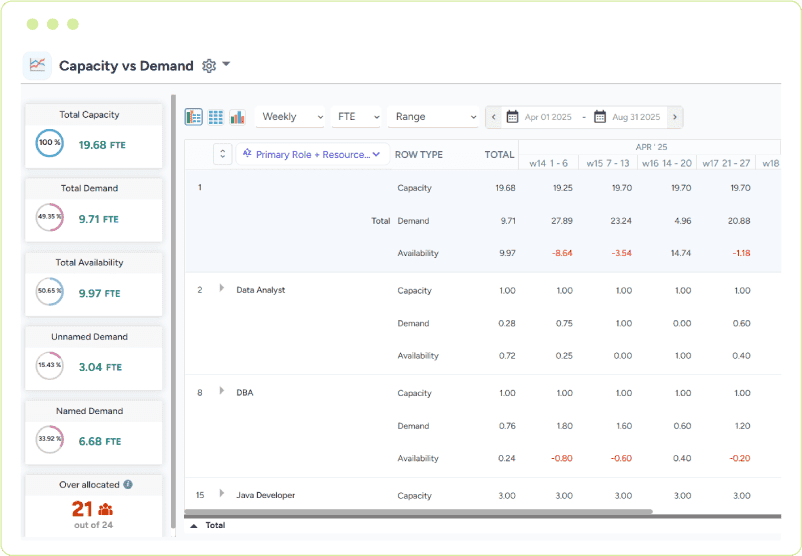This screenshot has height=556, width=802.
Task: Click the -8.64 availability cell in w14
Action: click(x=562, y=253)
